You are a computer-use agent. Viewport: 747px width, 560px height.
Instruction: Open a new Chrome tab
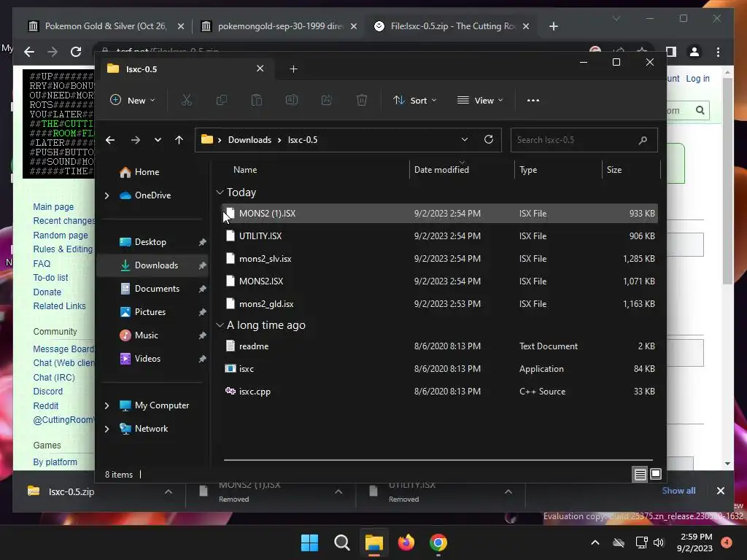click(554, 26)
